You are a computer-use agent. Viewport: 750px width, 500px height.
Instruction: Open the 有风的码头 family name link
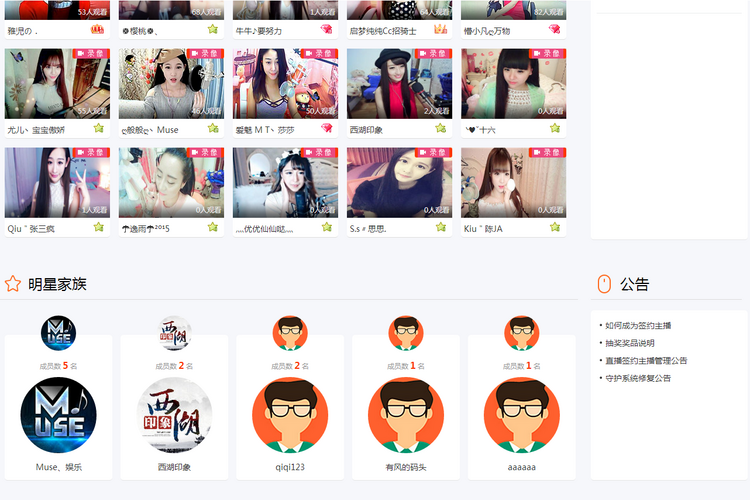click(406, 467)
